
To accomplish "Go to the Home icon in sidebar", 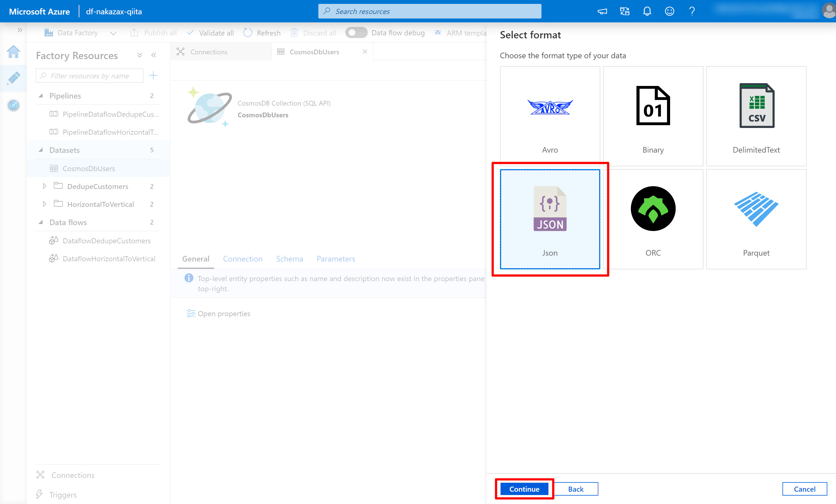I will [13, 52].
